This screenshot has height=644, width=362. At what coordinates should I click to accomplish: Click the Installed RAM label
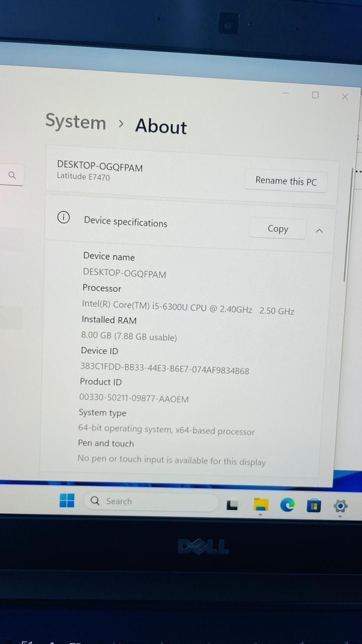coord(109,319)
